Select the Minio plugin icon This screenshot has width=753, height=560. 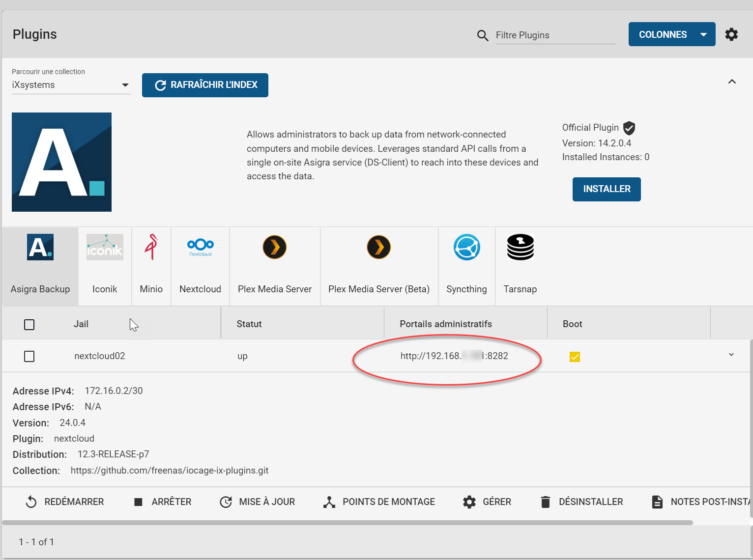[x=151, y=247]
